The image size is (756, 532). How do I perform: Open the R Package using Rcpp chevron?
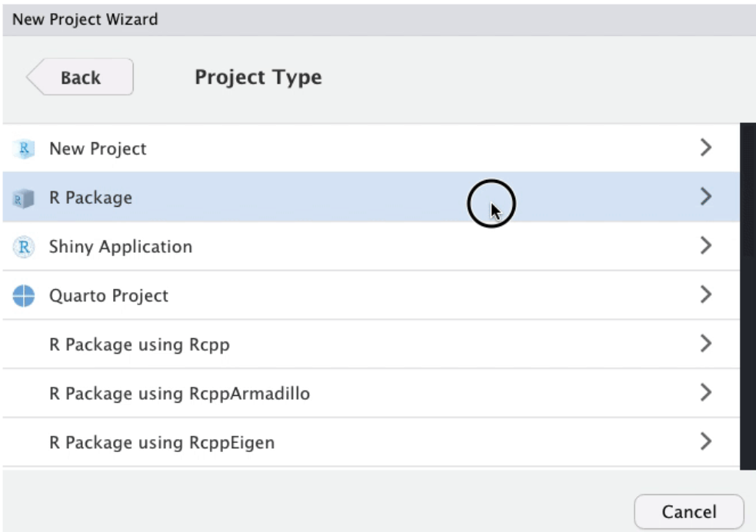tap(706, 344)
